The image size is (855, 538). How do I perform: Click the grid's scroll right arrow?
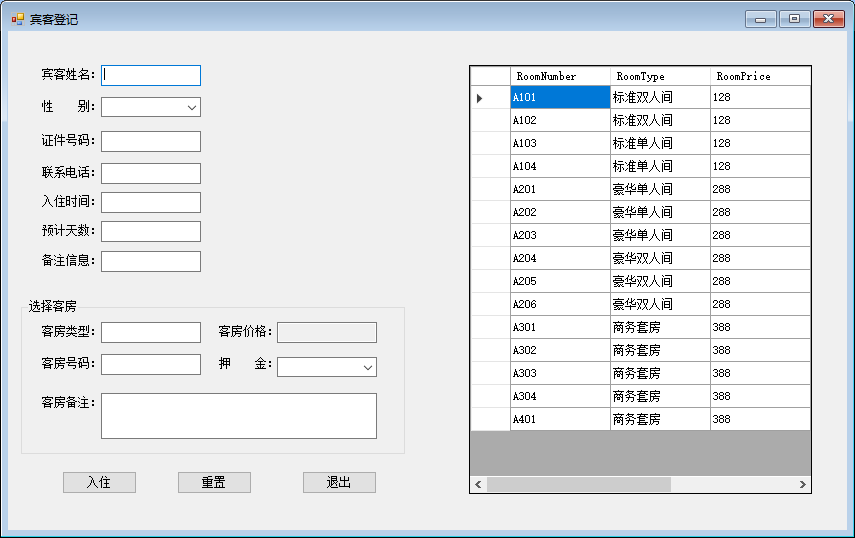(803, 484)
